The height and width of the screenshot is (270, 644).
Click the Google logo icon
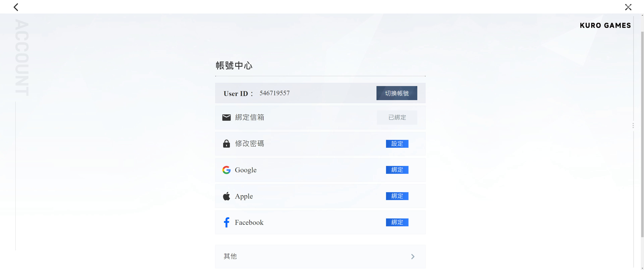click(x=226, y=170)
